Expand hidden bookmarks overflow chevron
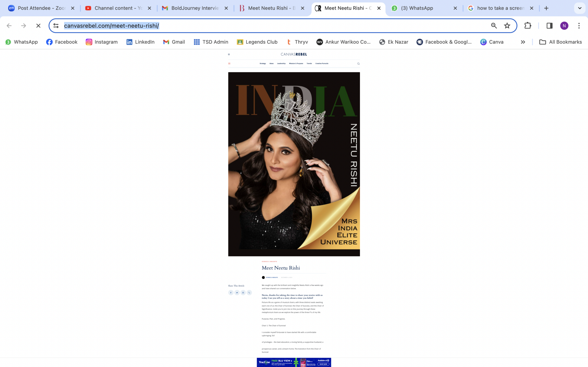Image resolution: width=588 pixels, height=367 pixels. (523, 42)
